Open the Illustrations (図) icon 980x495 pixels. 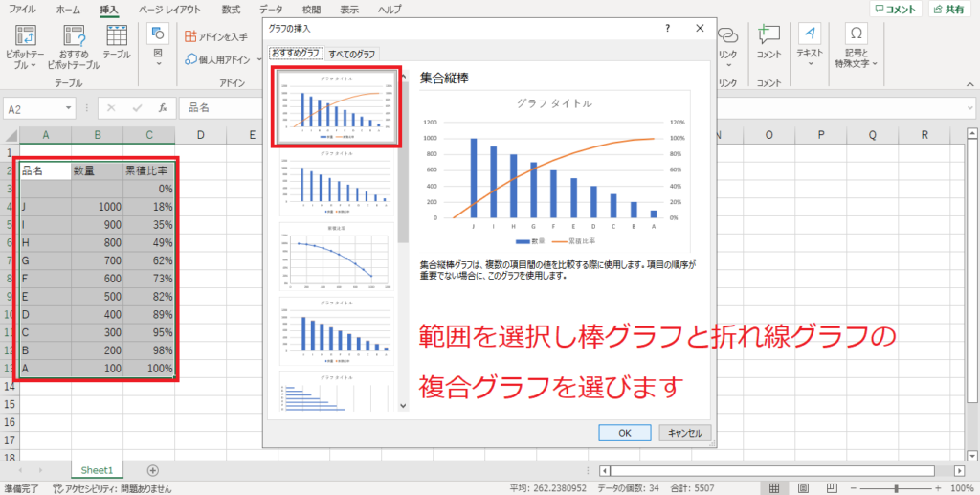[x=158, y=34]
